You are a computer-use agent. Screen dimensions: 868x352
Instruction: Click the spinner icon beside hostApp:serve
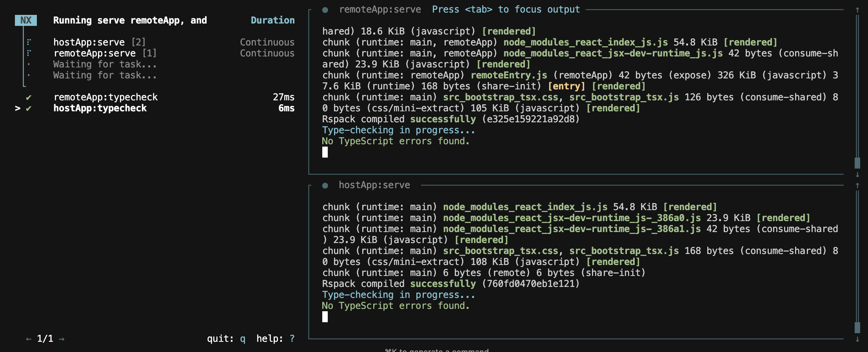[x=29, y=42]
